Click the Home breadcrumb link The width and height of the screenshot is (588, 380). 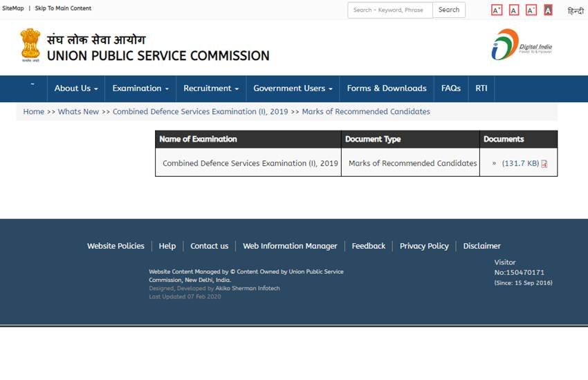pos(33,112)
